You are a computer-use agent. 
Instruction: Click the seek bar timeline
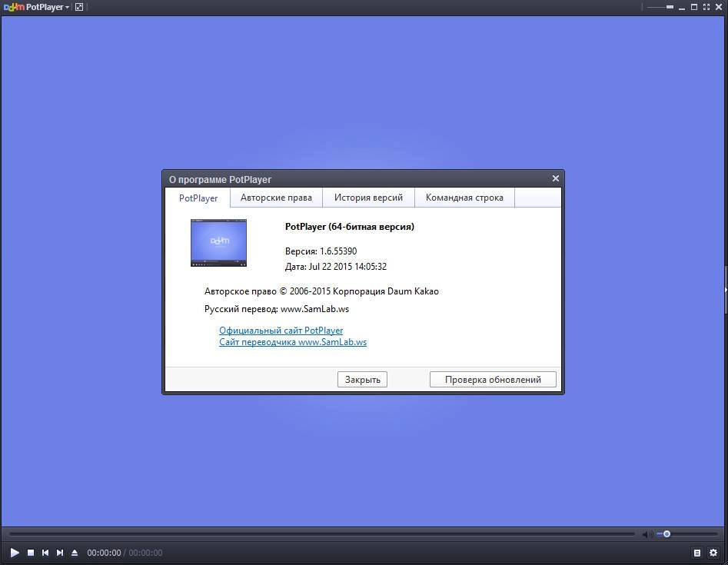[322, 534]
